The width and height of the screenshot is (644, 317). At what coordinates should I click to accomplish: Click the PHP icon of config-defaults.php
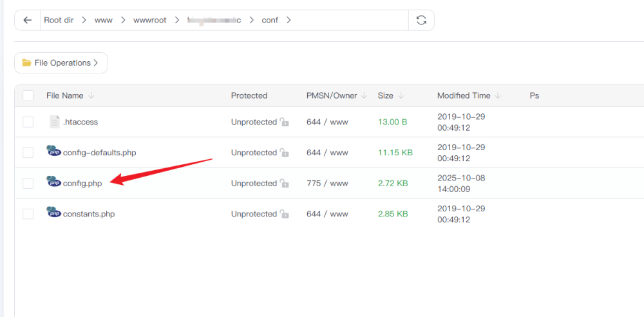point(54,151)
